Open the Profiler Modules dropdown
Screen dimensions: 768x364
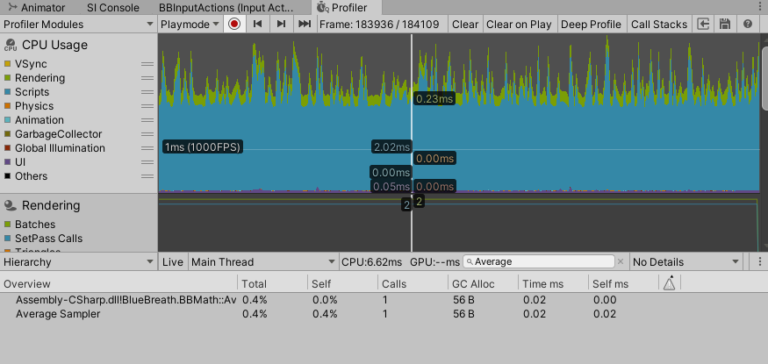pos(78,24)
